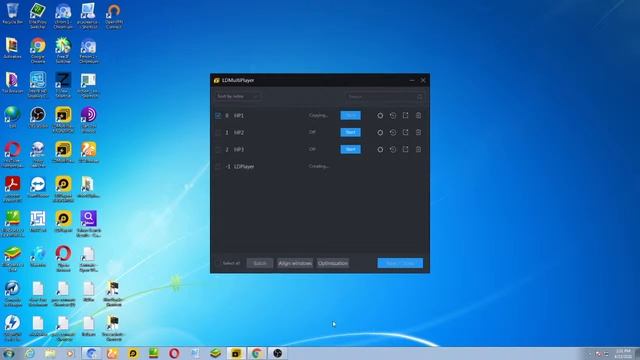The height and width of the screenshot is (360, 640).
Task: Open settings gear for HP3 instance
Action: pos(380,149)
